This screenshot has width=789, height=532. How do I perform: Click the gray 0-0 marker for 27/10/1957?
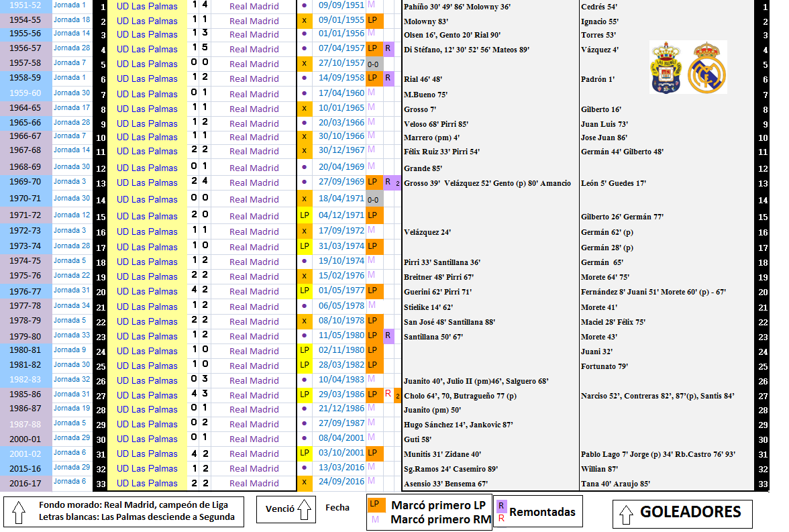click(x=374, y=64)
